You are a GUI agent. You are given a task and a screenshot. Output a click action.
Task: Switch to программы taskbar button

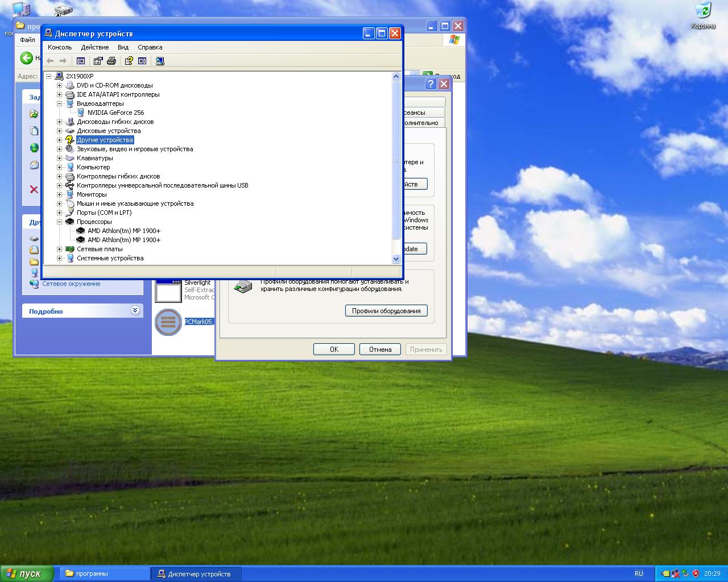pyautogui.click(x=104, y=573)
